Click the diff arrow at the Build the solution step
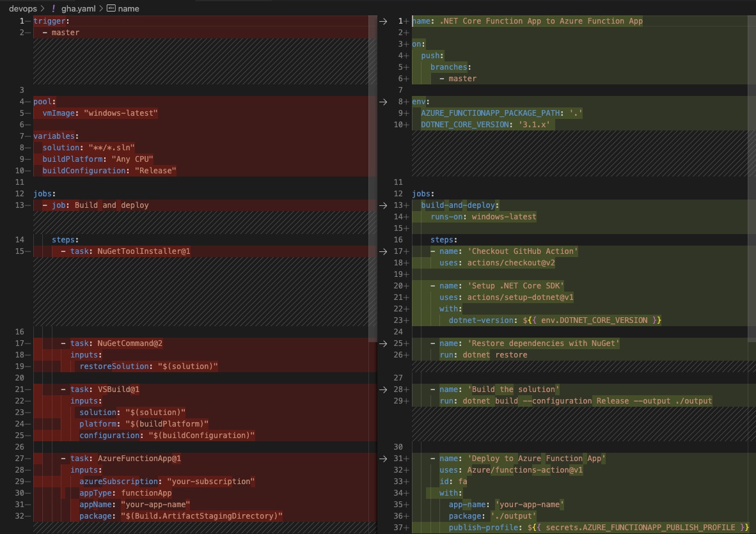The width and height of the screenshot is (756, 534). coord(382,389)
